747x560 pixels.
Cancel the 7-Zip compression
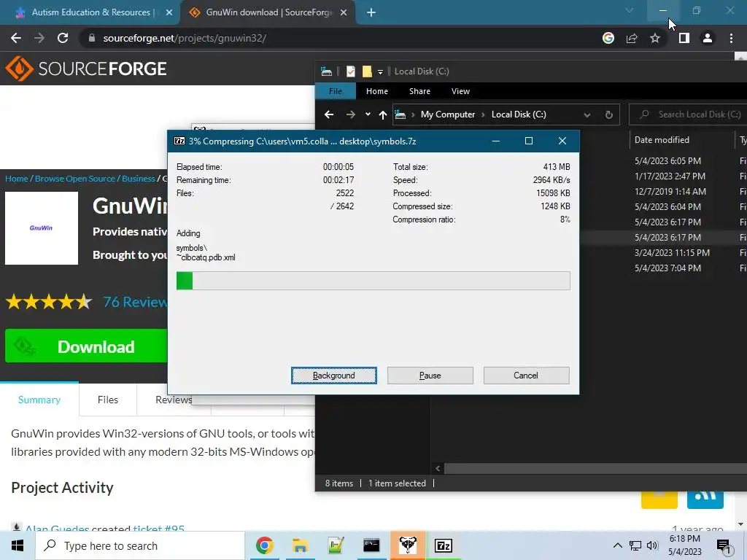click(526, 376)
